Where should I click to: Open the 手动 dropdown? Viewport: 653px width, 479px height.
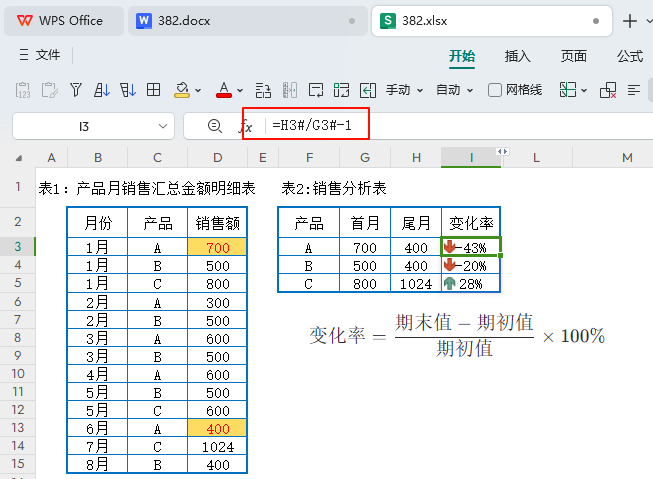point(404,90)
